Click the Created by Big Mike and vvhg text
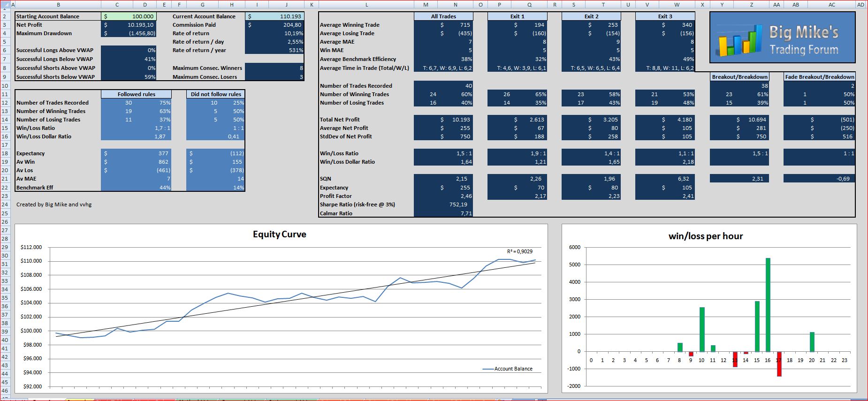Viewport: 868px width, 401px height. [54, 204]
